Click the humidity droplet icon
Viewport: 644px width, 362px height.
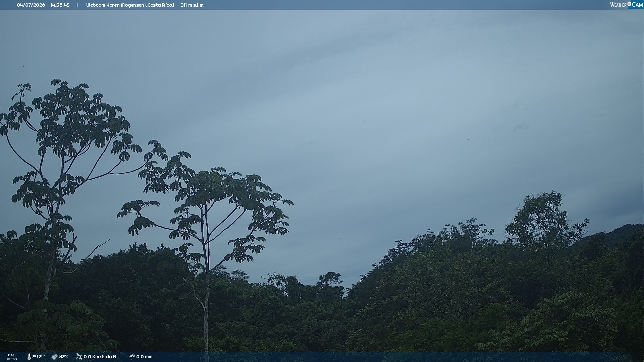point(54,357)
